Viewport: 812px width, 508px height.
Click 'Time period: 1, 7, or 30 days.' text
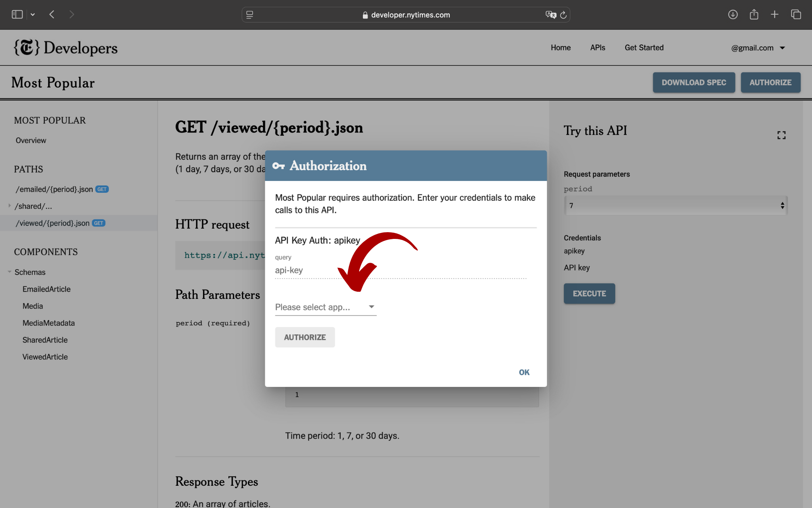(x=342, y=436)
